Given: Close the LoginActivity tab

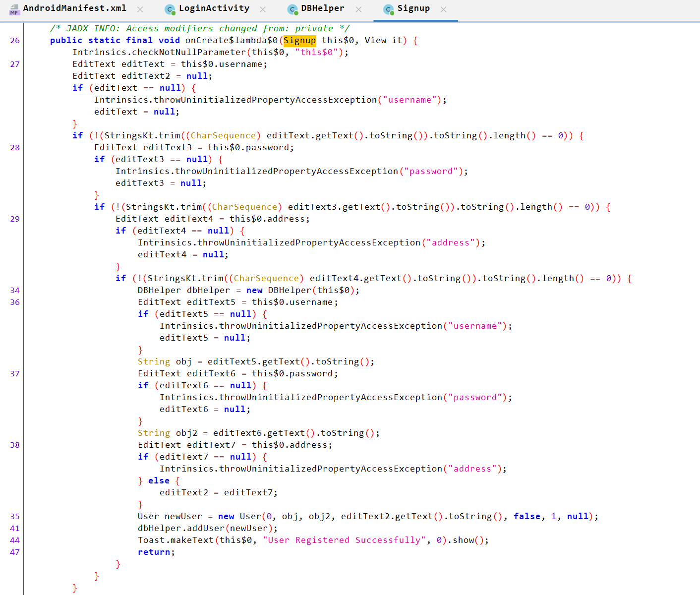Looking at the screenshot, I should tap(263, 9).
